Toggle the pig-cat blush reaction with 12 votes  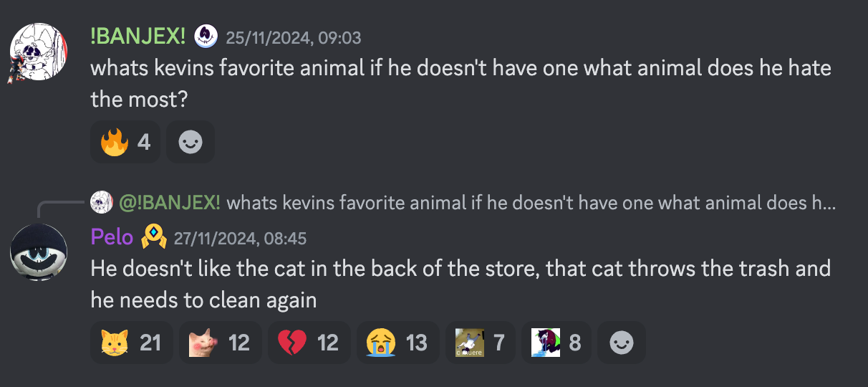(x=219, y=343)
